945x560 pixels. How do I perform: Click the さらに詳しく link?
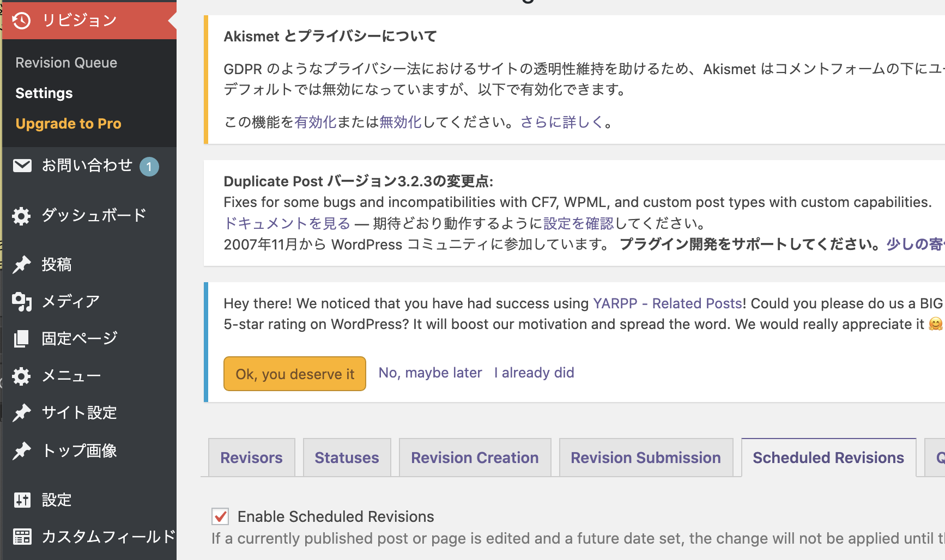tap(562, 122)
